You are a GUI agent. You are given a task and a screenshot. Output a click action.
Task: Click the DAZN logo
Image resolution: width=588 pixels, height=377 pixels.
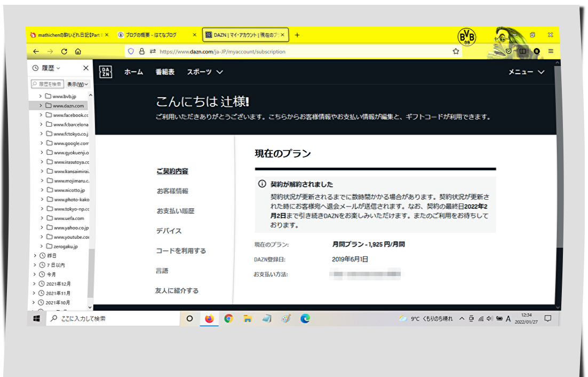[106, 72]
